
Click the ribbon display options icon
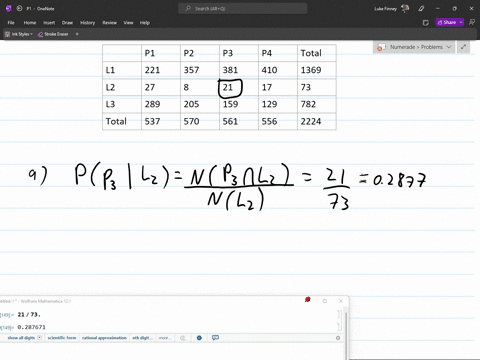[x=472, y=22]
